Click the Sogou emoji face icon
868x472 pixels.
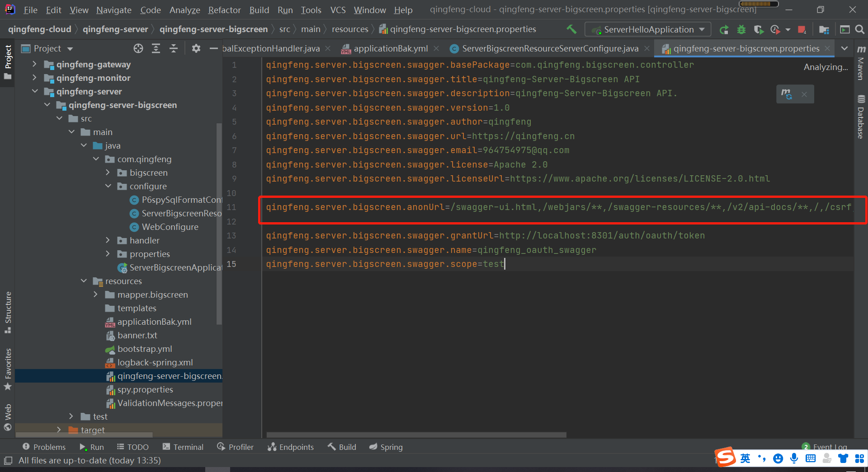(778, 458)
